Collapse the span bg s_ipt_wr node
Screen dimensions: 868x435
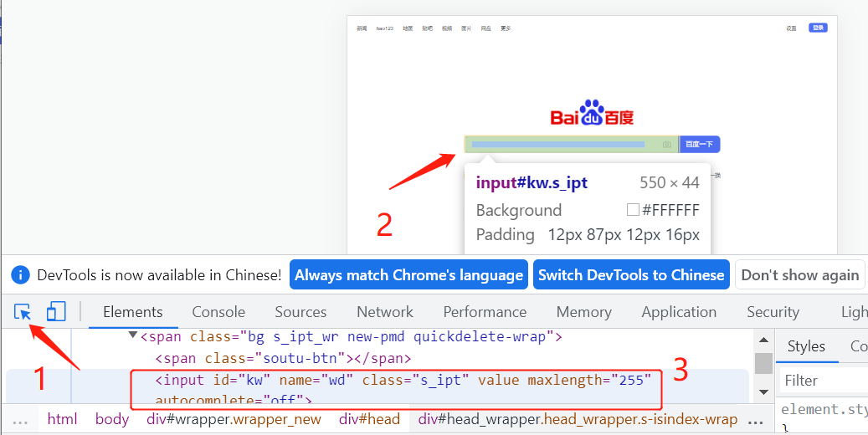point(132,335)
